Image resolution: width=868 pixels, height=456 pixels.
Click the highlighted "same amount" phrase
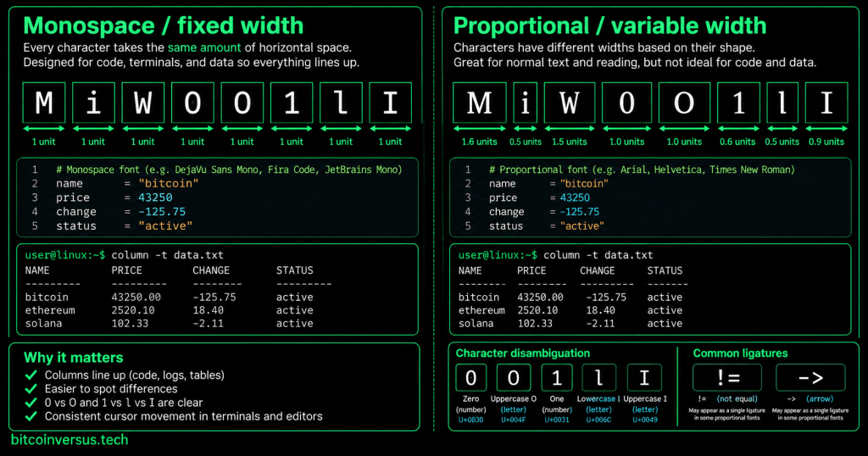pos(204,47)
